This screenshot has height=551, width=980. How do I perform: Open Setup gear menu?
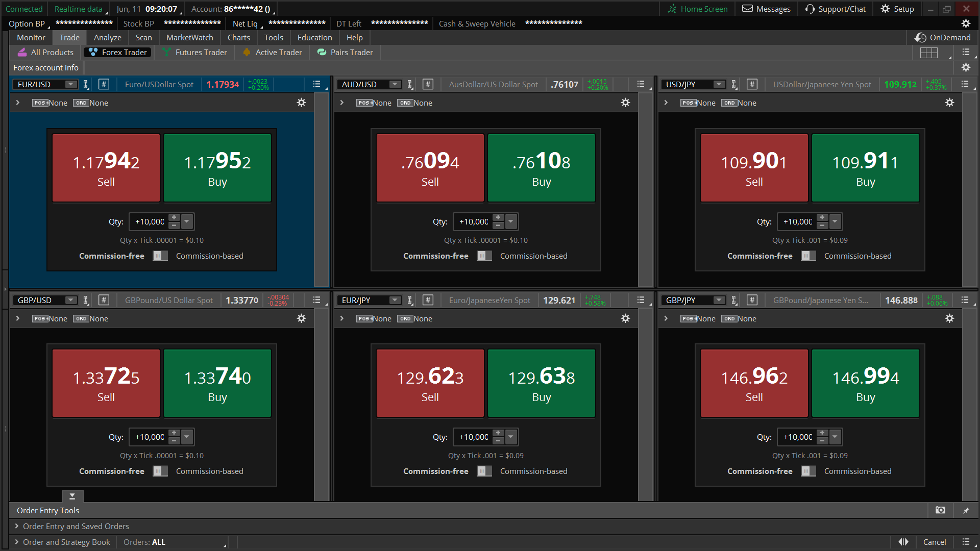[886, 9]
